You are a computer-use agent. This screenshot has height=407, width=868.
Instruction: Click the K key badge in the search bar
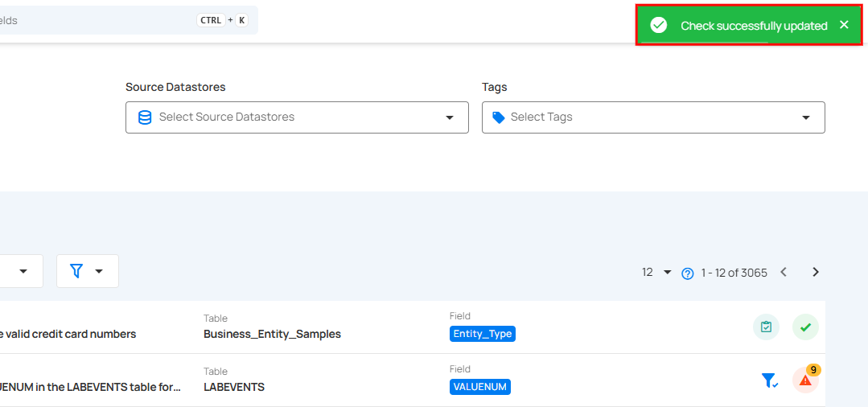(x=242, y=20)
